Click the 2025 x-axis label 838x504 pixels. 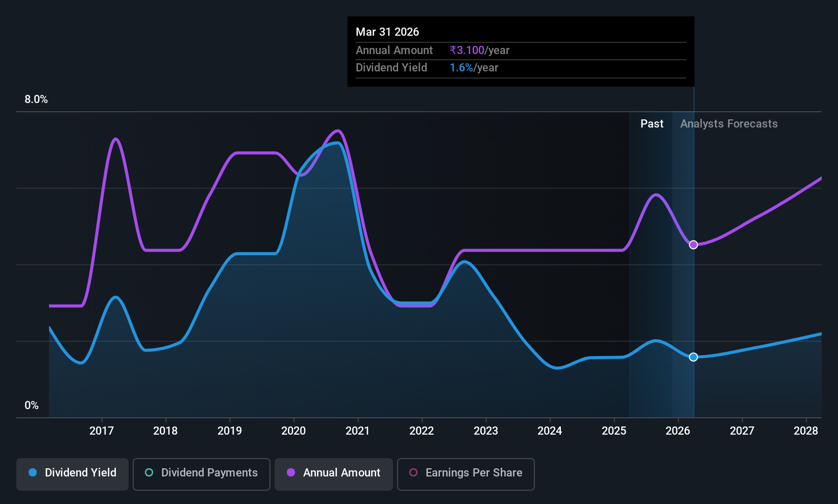click(614, 431)
